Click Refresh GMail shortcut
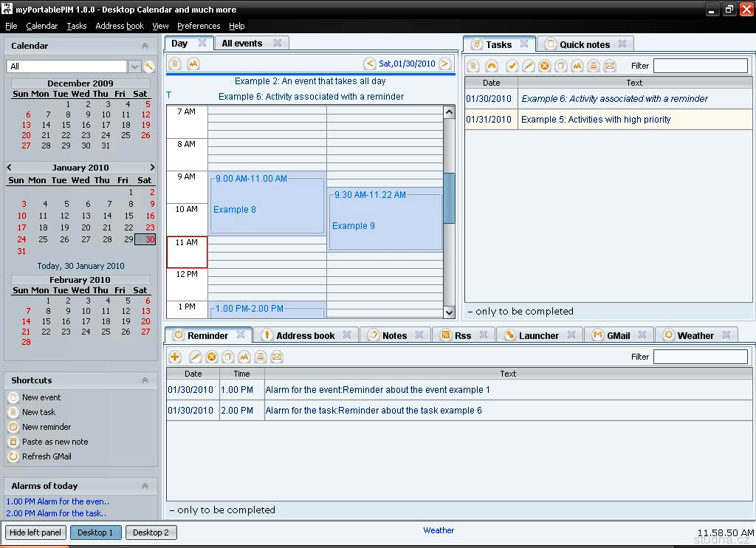Viewport: 756px width, 548px height. pos(47,456)
